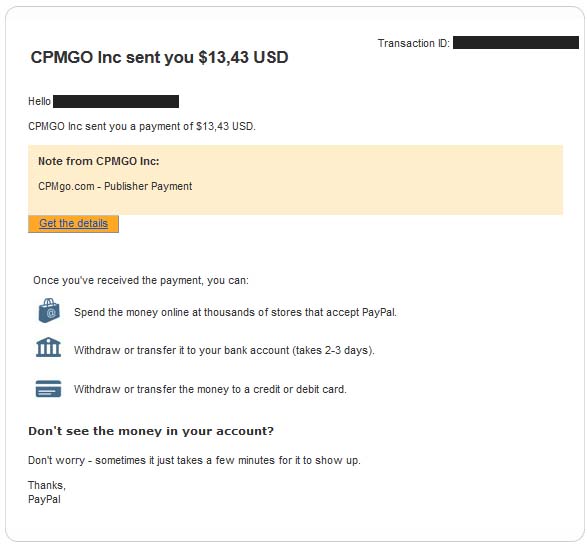Click the 'Note from CPMGO Inc' header
This screenshot has height=551, width=587.
tap(99, 161)
